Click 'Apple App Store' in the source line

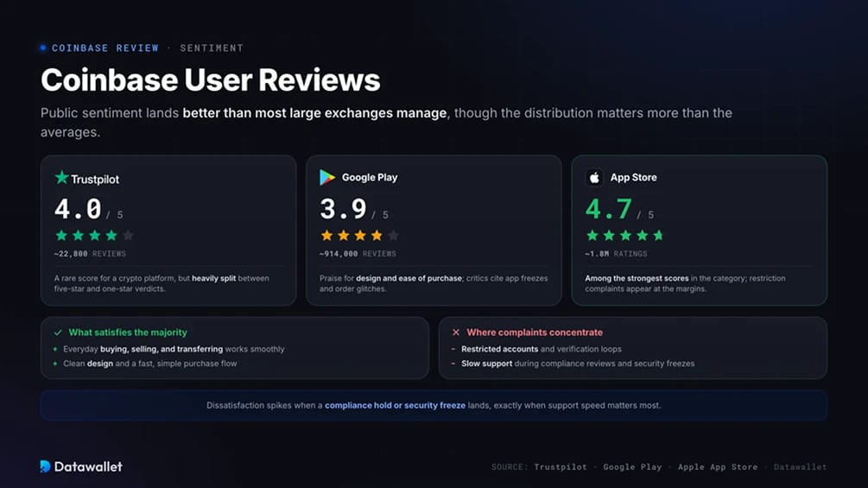[x=718, y=467]
